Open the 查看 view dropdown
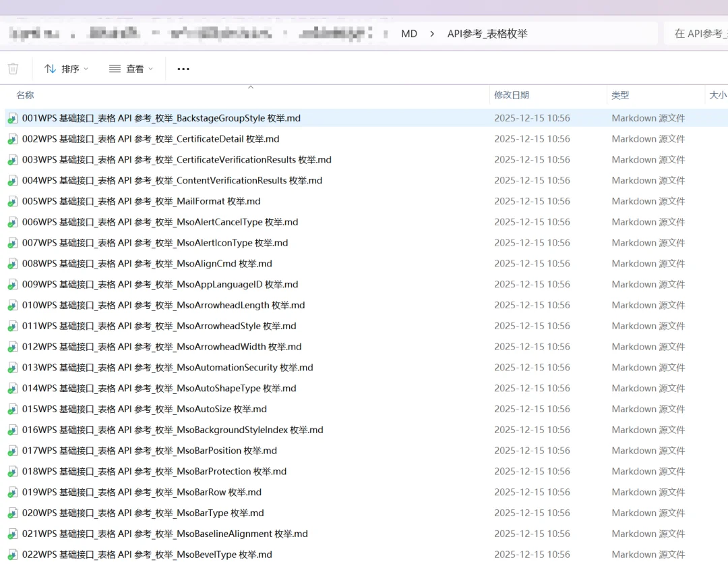Screen dimensions: 728x564 tap(131, 69)
